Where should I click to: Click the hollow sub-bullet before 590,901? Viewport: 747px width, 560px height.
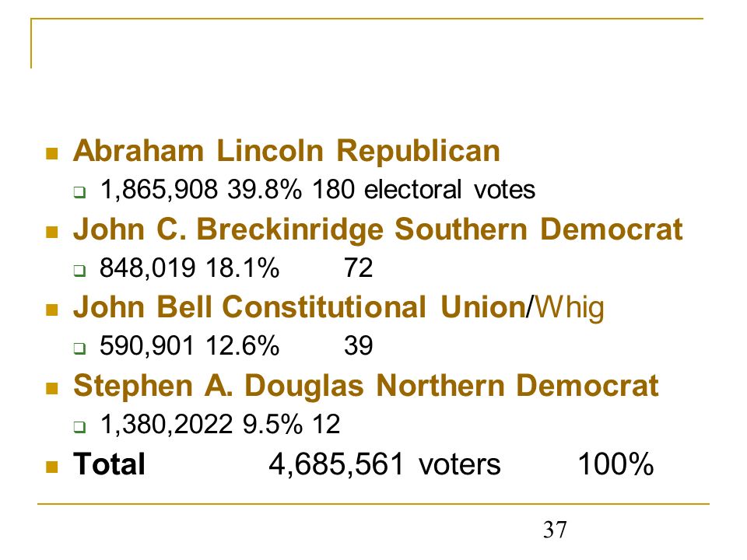click(x=79, y=348)
